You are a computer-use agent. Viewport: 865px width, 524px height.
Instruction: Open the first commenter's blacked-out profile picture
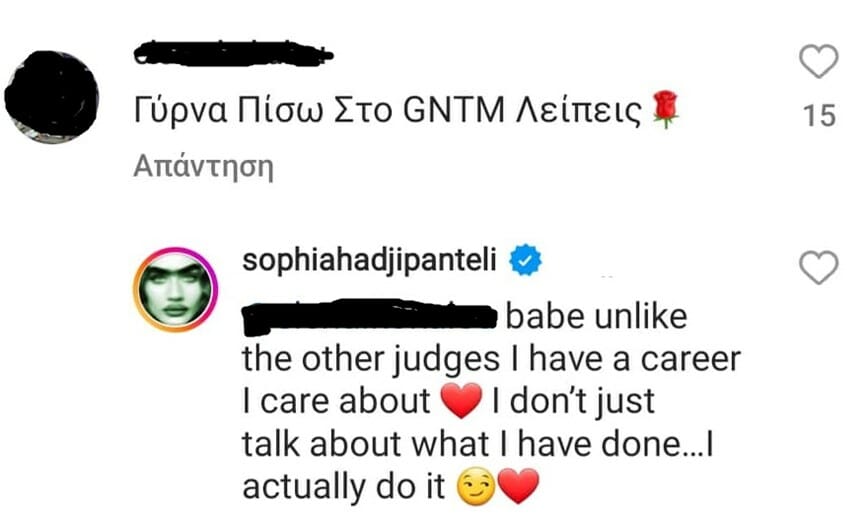point(51,99)
